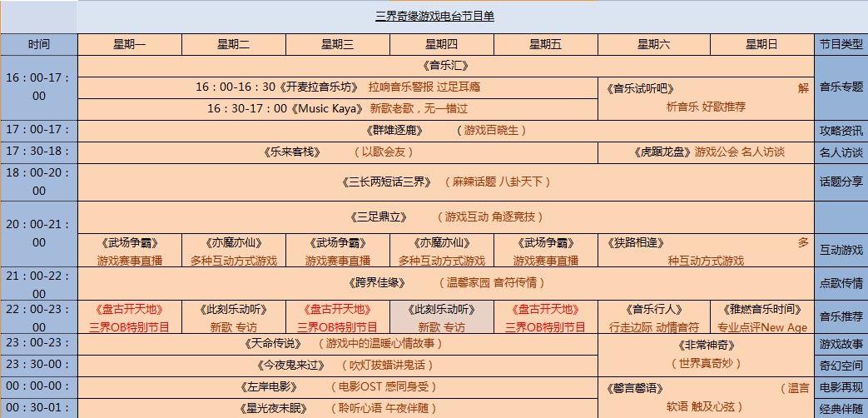This screenshot has width=868, height=418.
Task: Select the 时间 header cell
Action: 38,45
